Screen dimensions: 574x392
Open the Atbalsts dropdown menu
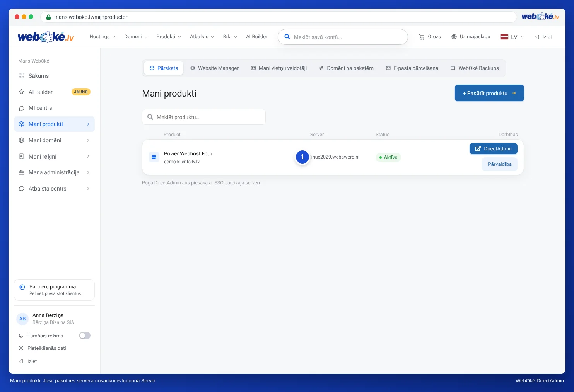pyautogui.click(x=202, y=37)
